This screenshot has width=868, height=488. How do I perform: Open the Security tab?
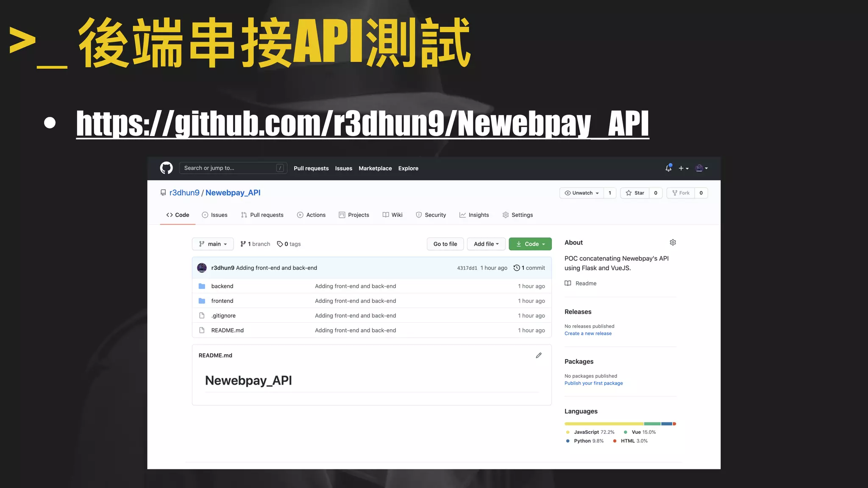[431, 215]
